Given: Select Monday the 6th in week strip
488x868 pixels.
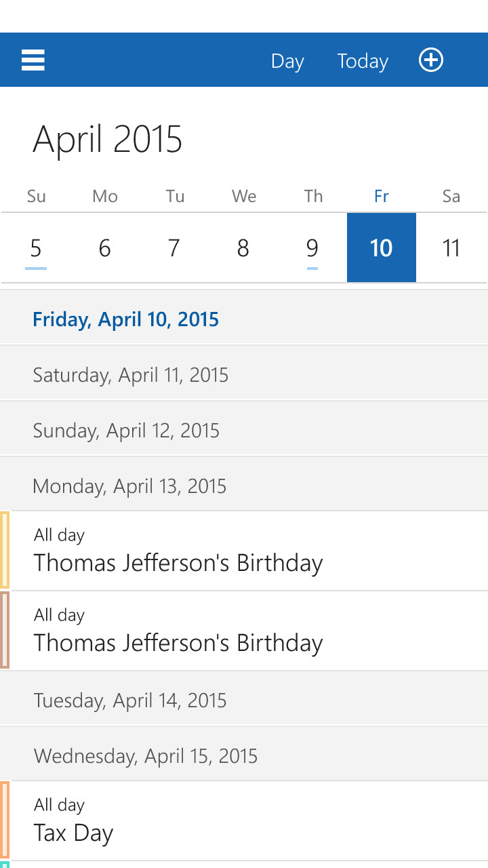Looking at the screenshot, I should (x=104, y=248).
